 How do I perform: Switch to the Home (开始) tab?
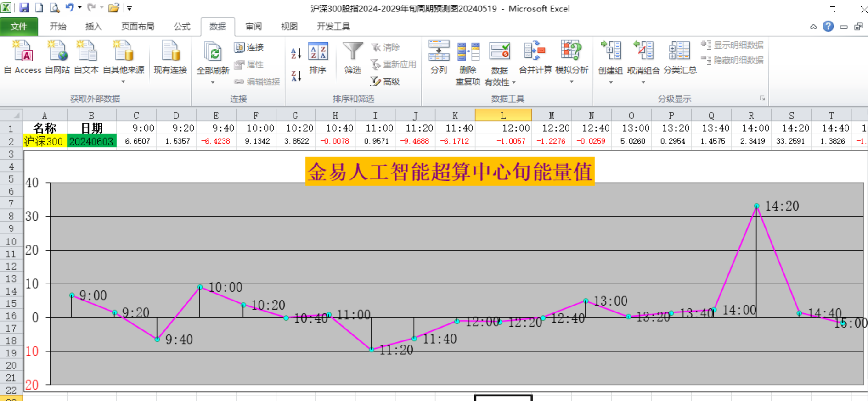58,27
